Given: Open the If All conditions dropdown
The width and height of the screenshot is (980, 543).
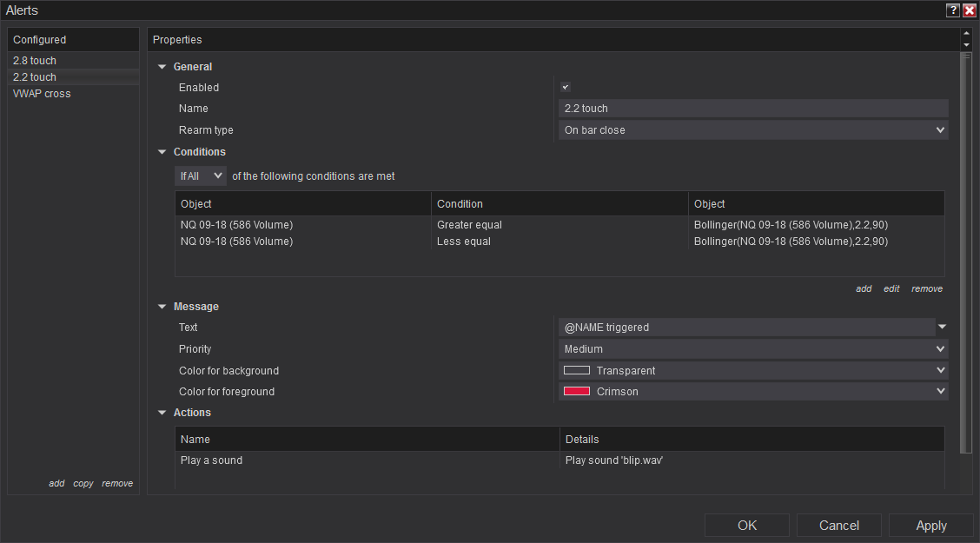Looking at the screenshot, I should pyautogui.click(x=201, y=176).
